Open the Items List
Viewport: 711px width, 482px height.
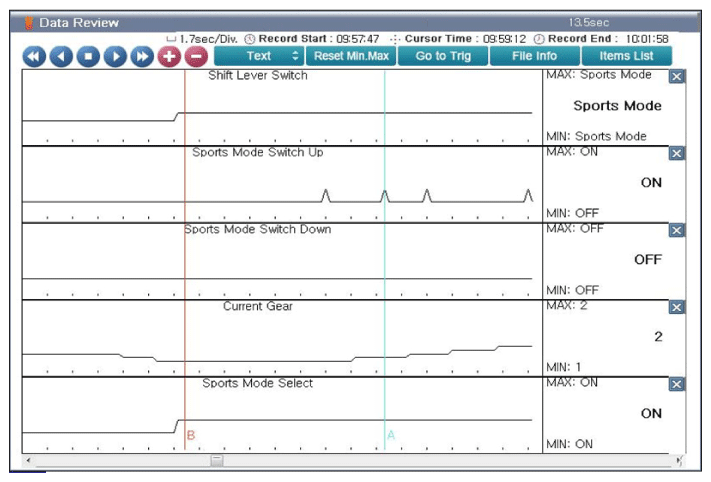point(626,56)
